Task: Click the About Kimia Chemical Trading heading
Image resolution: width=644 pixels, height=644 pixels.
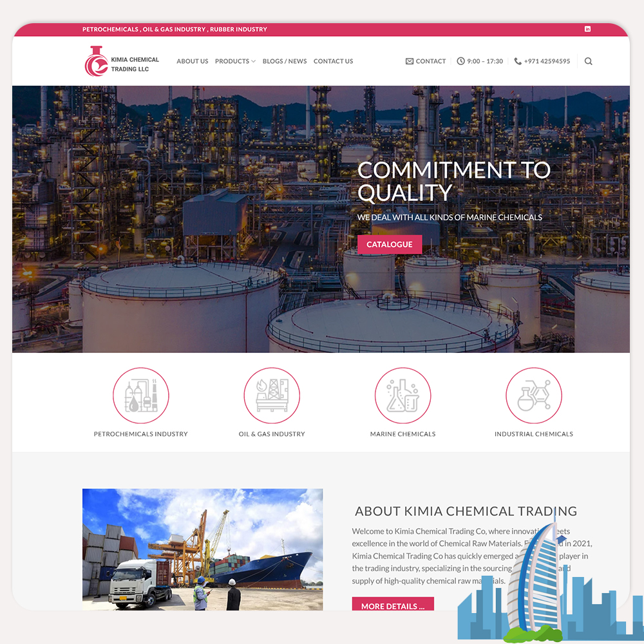Action: click(466, 511)
